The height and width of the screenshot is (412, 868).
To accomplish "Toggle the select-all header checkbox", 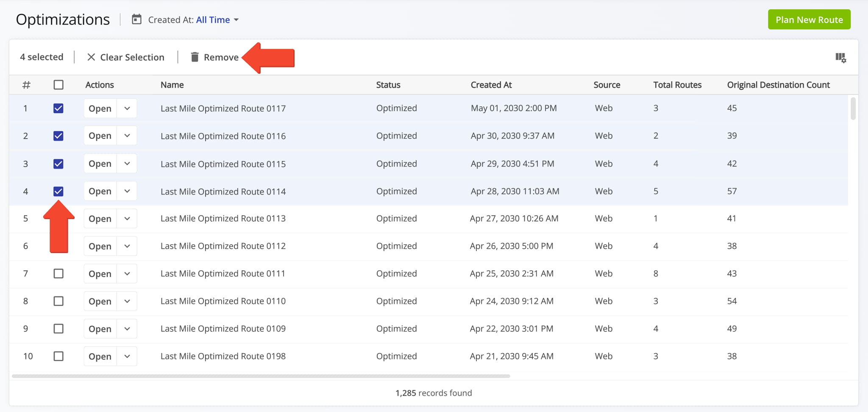I will [58, 85].
